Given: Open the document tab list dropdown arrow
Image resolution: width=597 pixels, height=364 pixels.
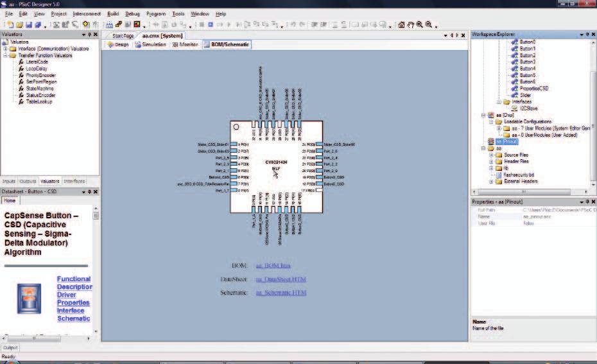Looking at the screenshot, I should [446, 35].
